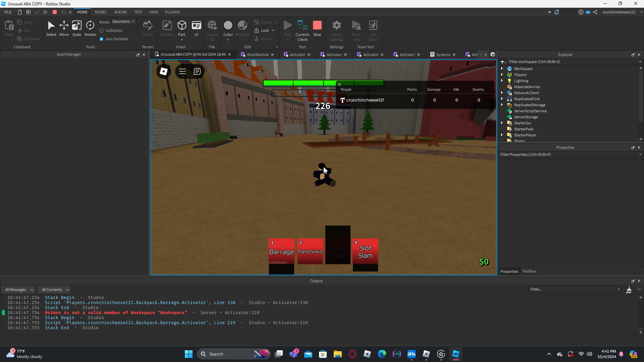Image resolution: width=644 pixels, height=362 pixels.
Task: Open the Color dropdown arrow
Action: (x=228, y=40)
